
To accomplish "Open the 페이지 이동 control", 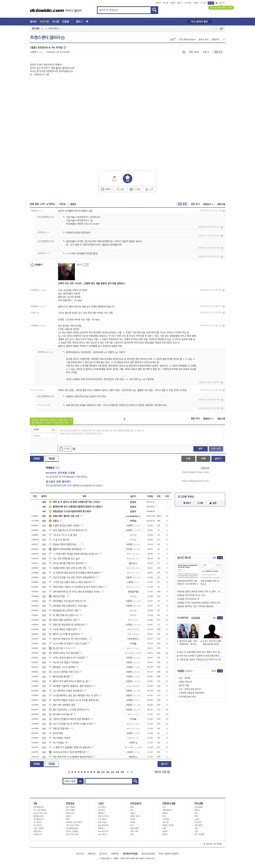I will [x=162, y=772].
